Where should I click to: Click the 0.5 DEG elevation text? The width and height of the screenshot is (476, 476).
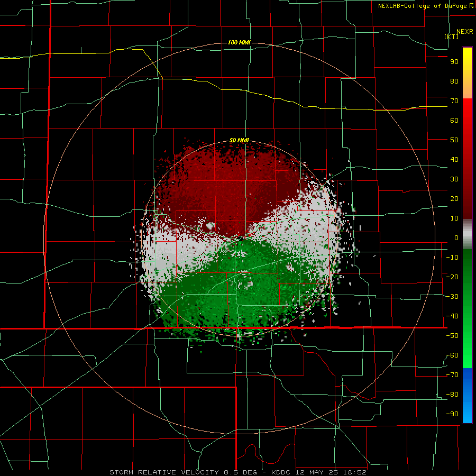(x=241, y=472)
